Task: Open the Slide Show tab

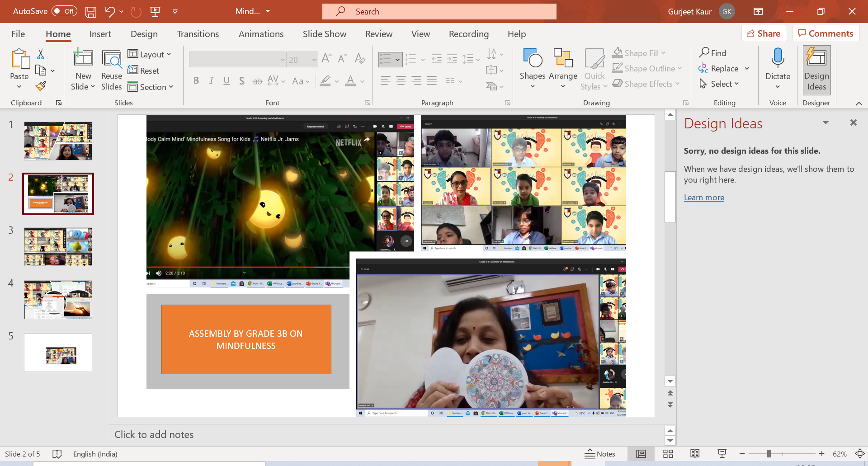Action: 325,34
